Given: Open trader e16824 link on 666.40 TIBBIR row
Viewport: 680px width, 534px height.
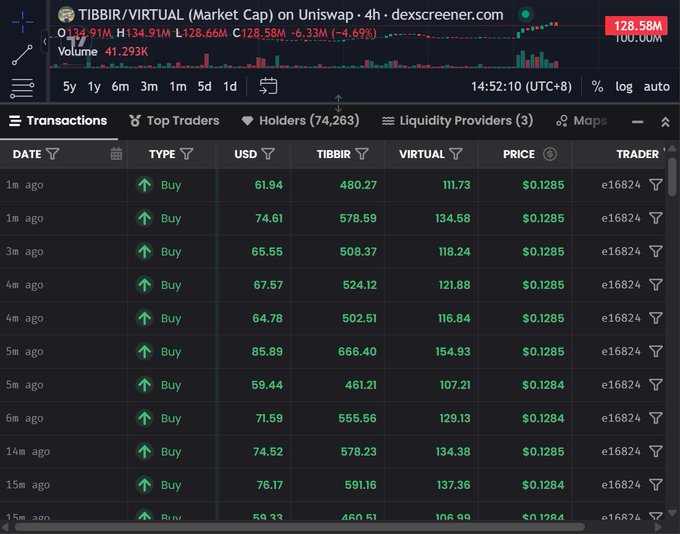Looking at the screenshot, I should (x=621, y=351).
